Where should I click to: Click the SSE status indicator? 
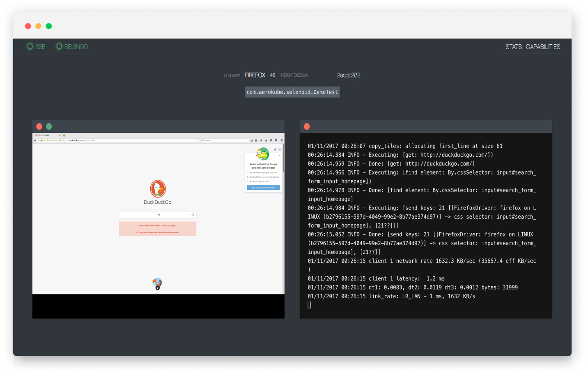point(36,47)
